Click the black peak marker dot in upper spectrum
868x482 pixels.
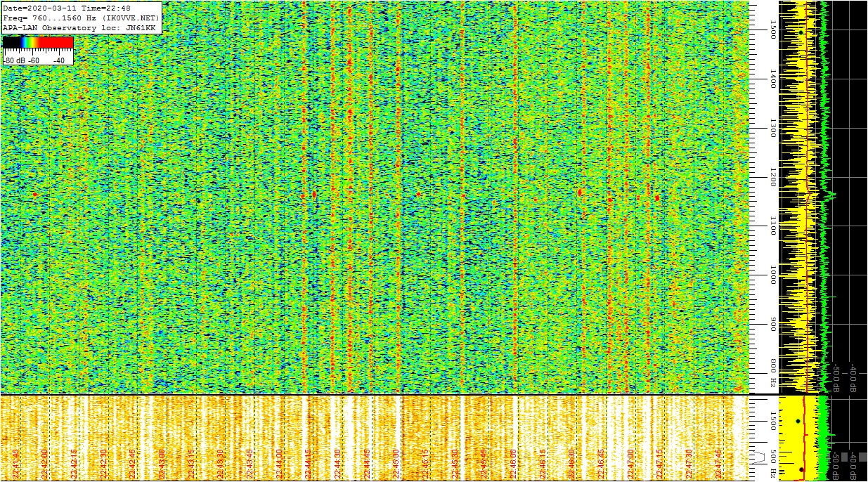[801, 32]
